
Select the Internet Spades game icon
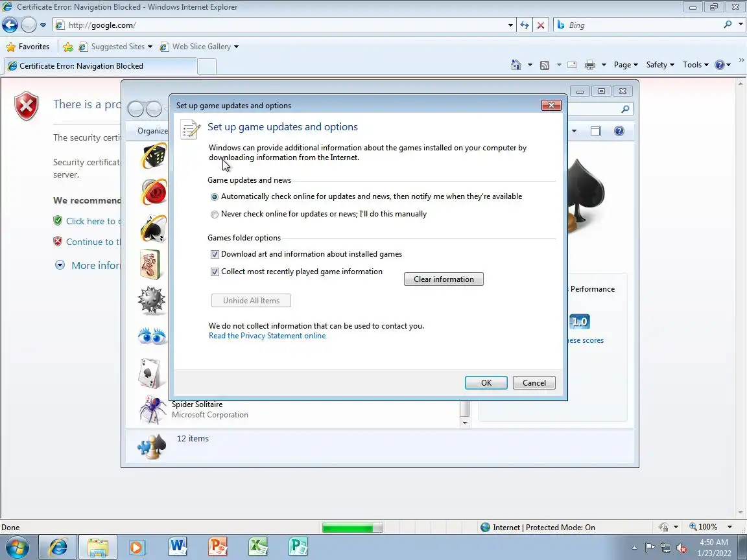tap(153, 228)
